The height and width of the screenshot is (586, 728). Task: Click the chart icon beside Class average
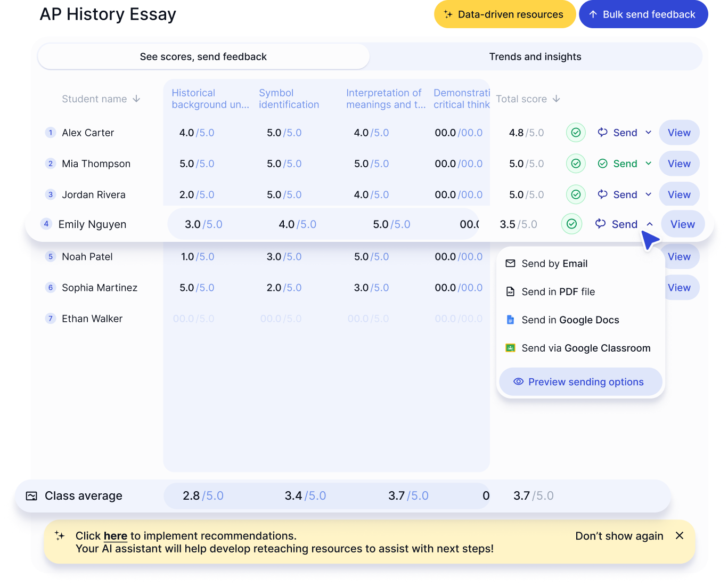click(x=31, y=495)
